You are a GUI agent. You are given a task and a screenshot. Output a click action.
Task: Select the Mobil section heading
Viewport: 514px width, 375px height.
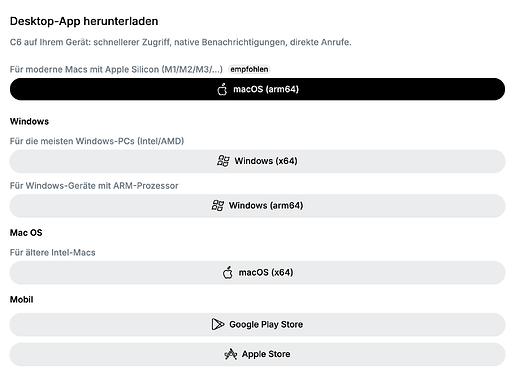point(21,299)
